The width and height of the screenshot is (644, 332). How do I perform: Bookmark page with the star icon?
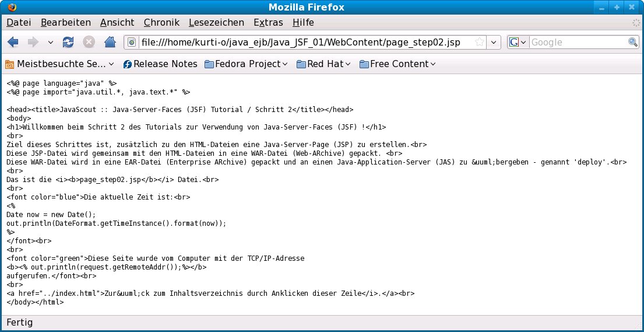479,42
